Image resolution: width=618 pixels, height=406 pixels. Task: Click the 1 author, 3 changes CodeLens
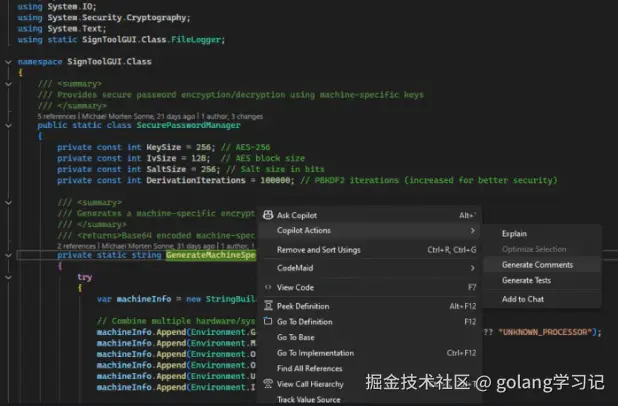coord(232,116)
